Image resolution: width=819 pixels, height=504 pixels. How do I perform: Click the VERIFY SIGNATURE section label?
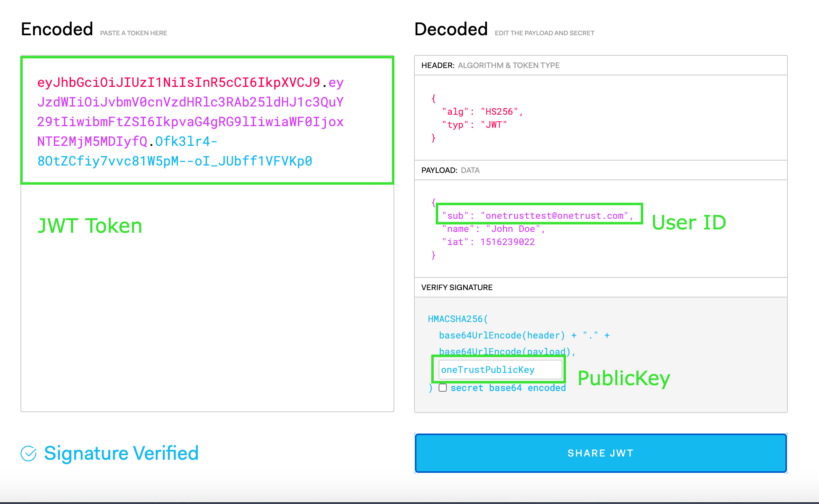coord(457,287)
